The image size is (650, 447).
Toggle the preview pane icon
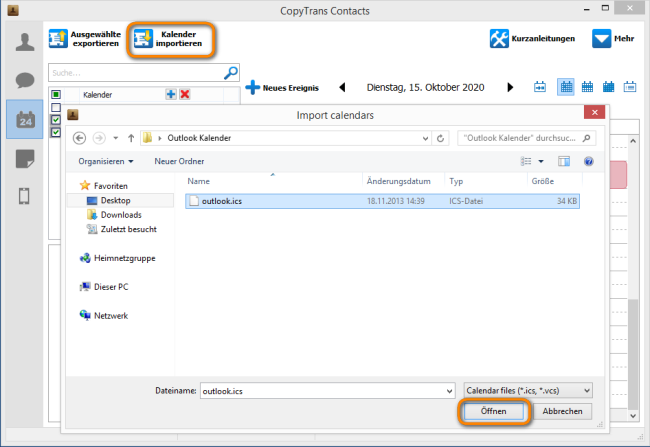564,161
